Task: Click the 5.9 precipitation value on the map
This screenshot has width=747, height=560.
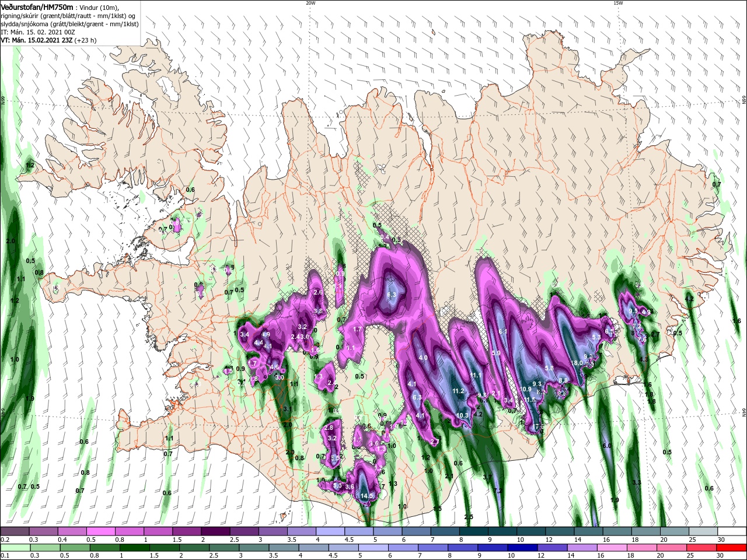Action: pyautogui.click(x=496, y=353)
